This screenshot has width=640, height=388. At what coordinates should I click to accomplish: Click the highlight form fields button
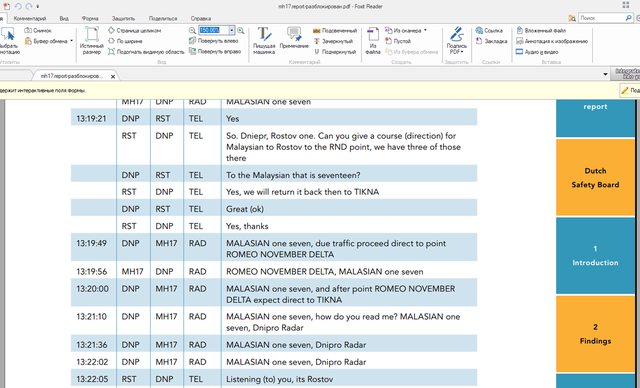630,90
